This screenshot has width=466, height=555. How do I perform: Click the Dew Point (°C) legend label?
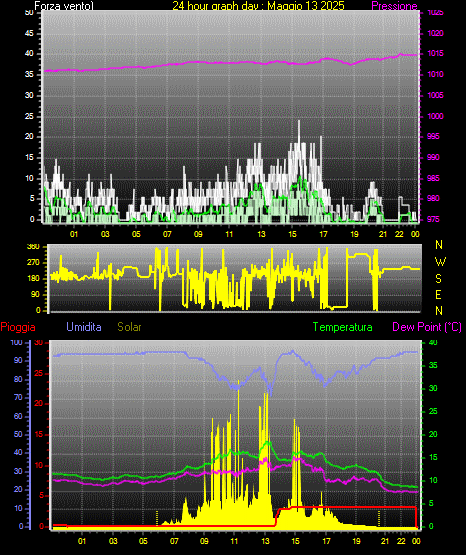pos(427,327)
